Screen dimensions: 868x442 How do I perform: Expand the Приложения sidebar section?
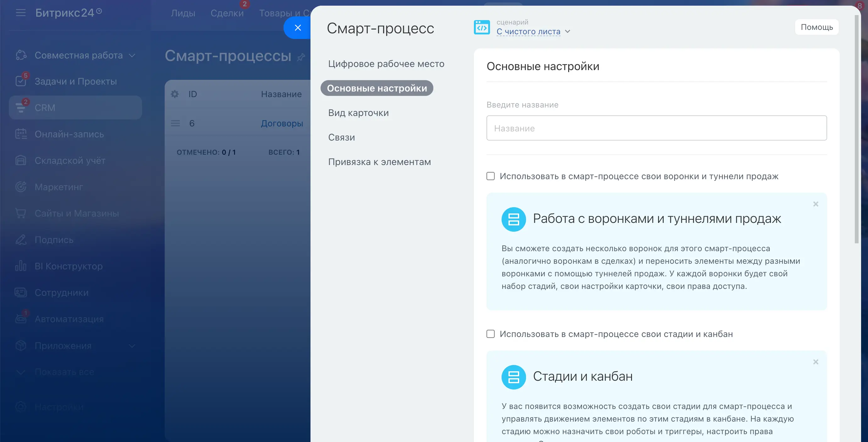coord(132,346)
